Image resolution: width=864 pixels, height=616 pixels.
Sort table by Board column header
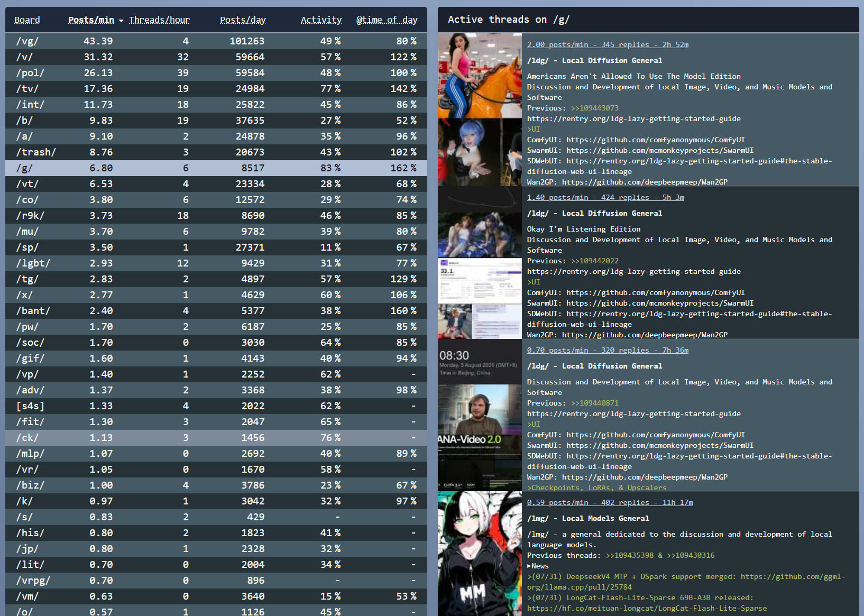(27, 20)
